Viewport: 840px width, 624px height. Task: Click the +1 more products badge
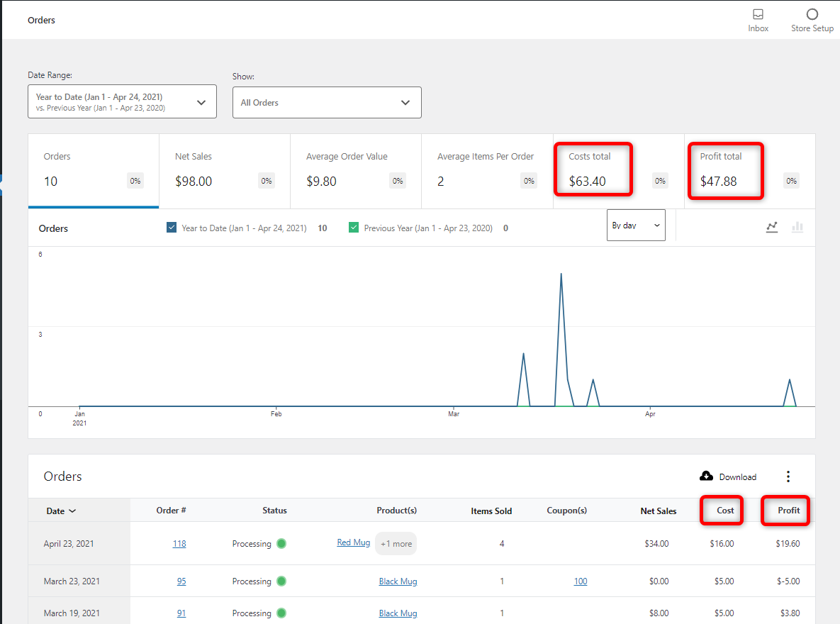(396, 544)
